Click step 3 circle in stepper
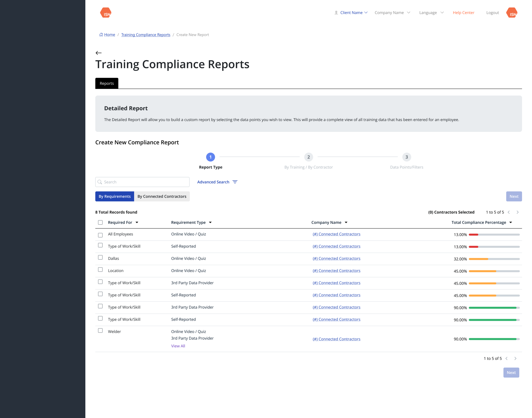 coord(407,157)
